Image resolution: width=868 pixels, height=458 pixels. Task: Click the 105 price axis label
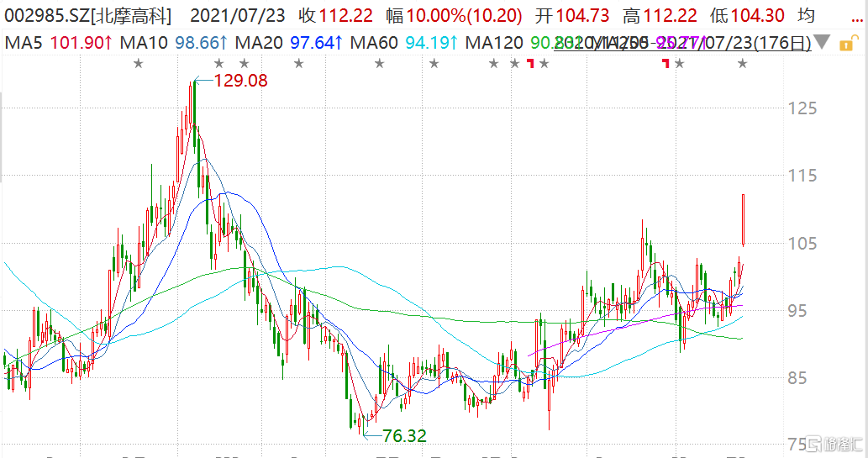[802, 243]
